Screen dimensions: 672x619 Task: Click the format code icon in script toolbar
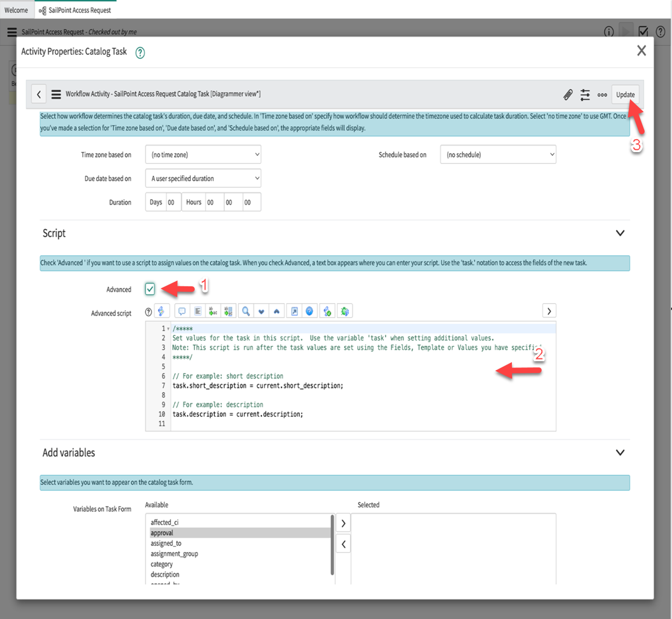coord(198,311)
